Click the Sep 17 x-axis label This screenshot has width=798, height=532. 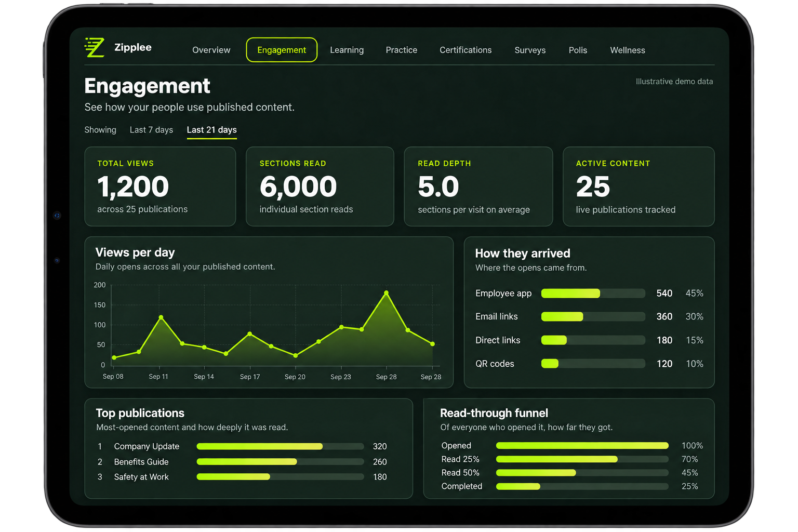pyautogui.click(x=250, y=377)
